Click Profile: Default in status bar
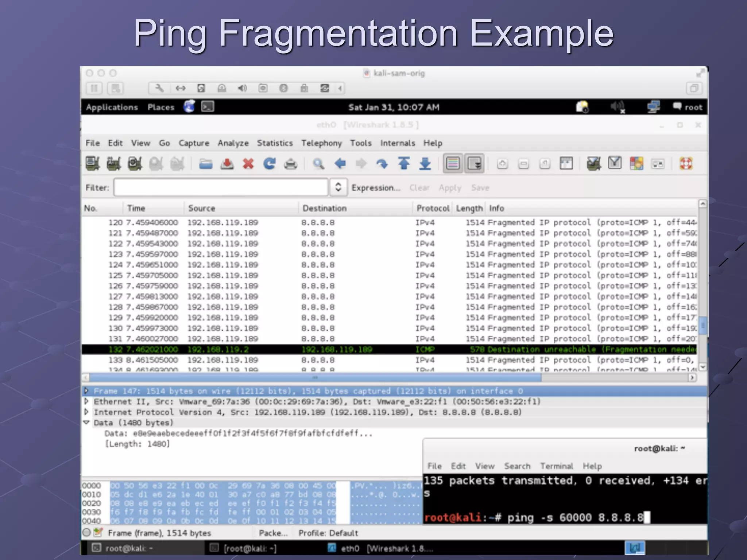The width and height of the screenshot is (747, 560). click(x=328, y=533)
